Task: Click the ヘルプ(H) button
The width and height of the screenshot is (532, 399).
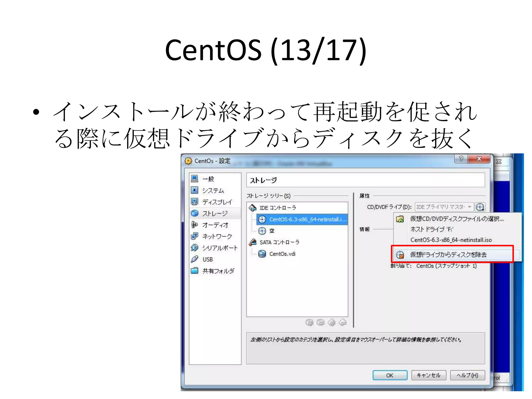Action: click(467, 375)
